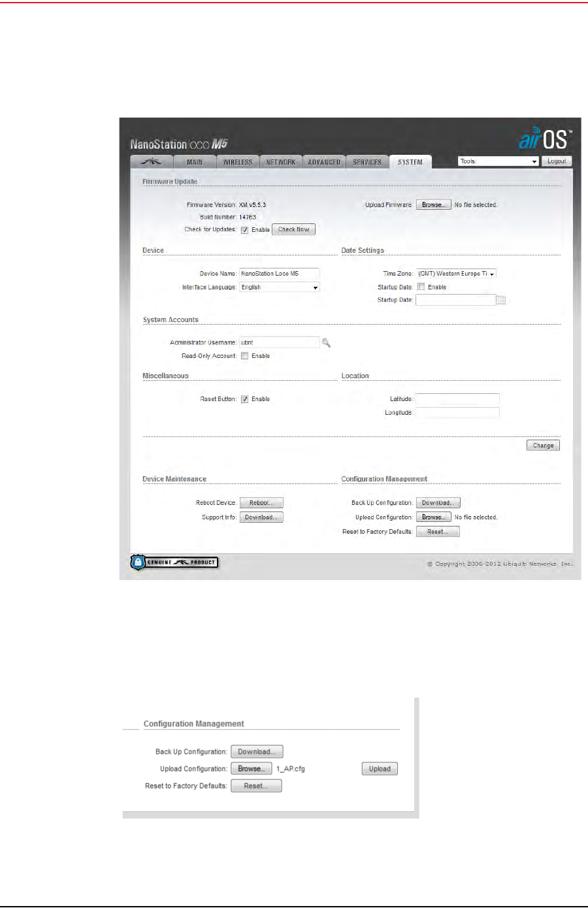Click the airOS logo

pyautogui.click(x=545, y=137)
